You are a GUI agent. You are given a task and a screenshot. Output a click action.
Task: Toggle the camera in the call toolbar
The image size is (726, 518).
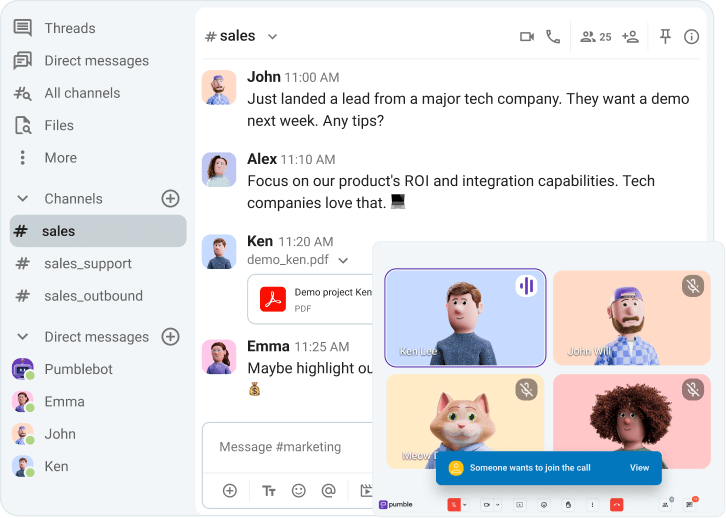[x=487, y=505]
